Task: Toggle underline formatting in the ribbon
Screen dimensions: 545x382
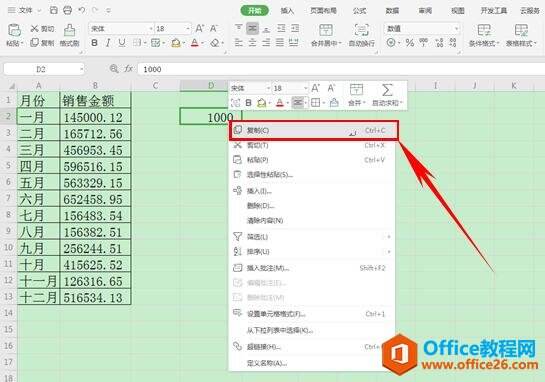Action: (x=122, y=43)
